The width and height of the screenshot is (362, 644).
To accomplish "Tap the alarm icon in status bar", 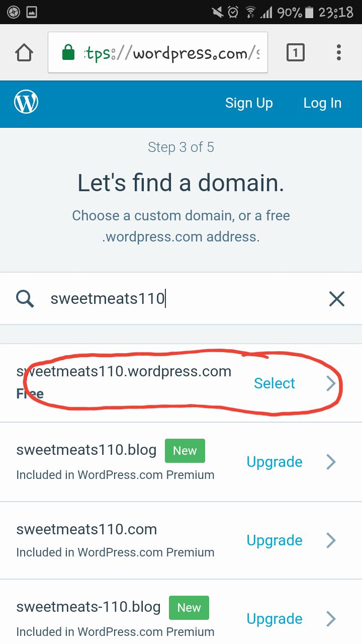I will (233, 12).
